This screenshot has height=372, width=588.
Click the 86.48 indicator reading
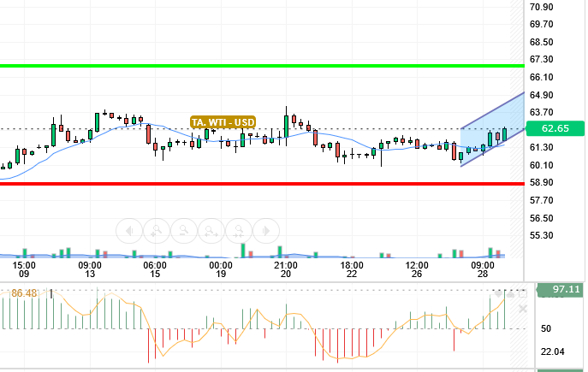pyautogui.click(x=24, y=293)
